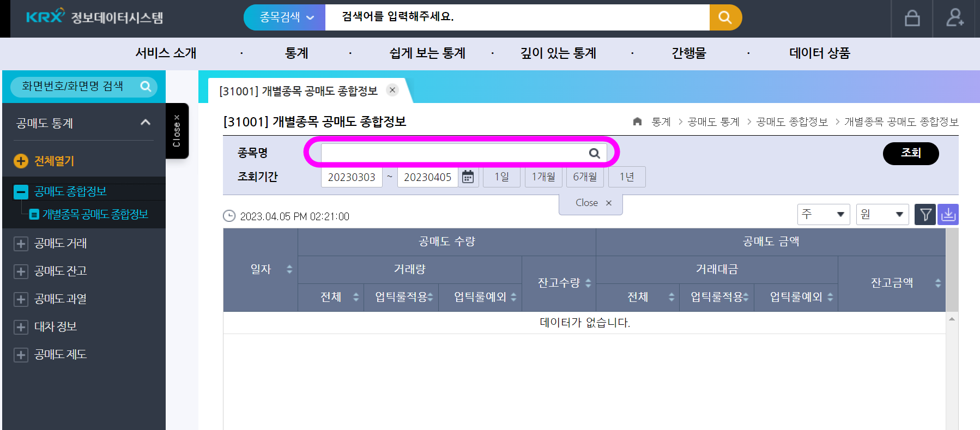Click the home icon in breadcrumb

point(637,122)
